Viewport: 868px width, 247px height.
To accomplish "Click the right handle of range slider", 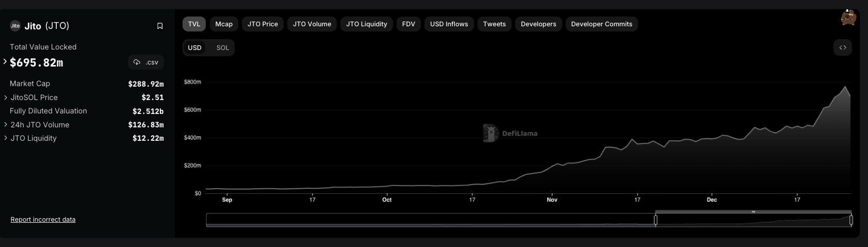I will pyautogui.click(x=851, y=220).
